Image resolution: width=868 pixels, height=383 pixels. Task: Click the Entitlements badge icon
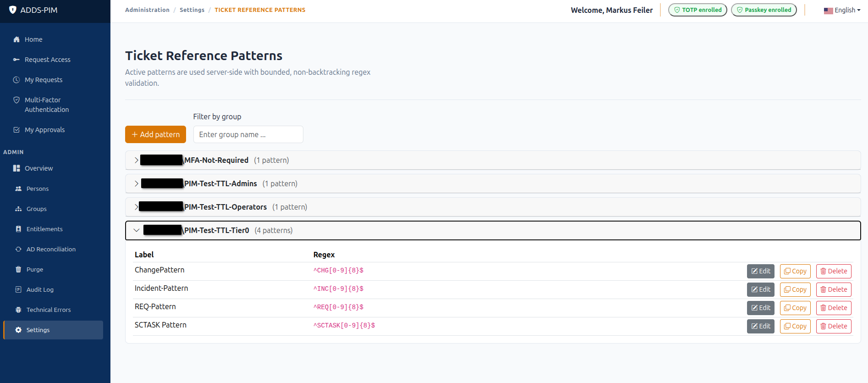pos(18,229)
